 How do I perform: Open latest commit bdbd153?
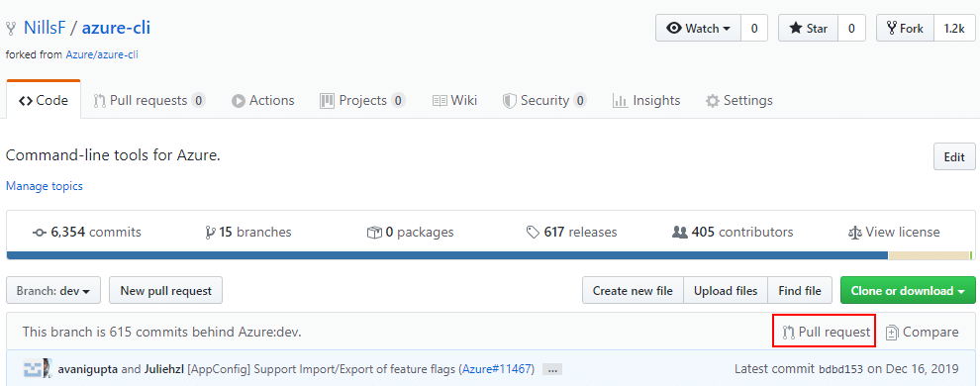[x=840, y=369]
